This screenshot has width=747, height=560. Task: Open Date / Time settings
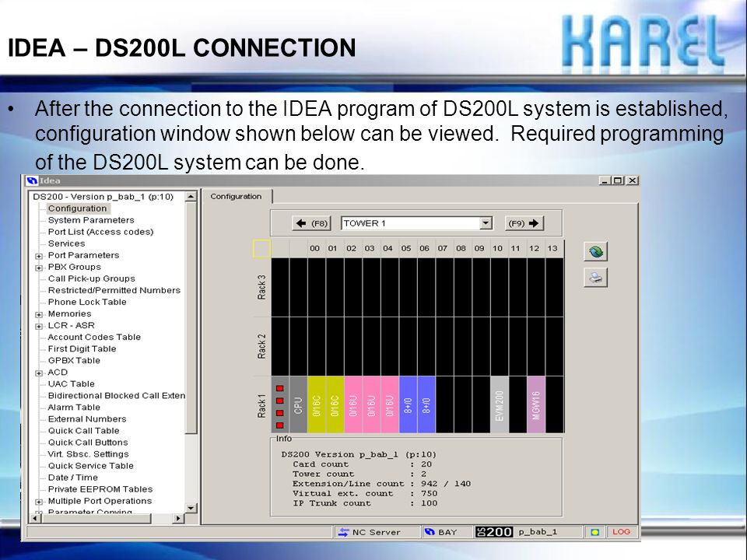coord(72,478)
